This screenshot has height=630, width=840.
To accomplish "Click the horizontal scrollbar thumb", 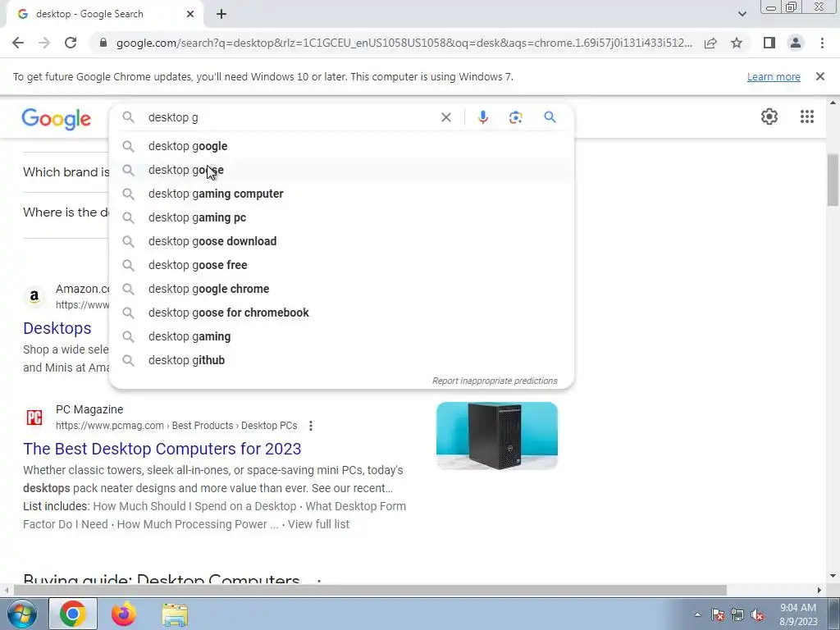I will pyautogui.click(x=370, y=590).
